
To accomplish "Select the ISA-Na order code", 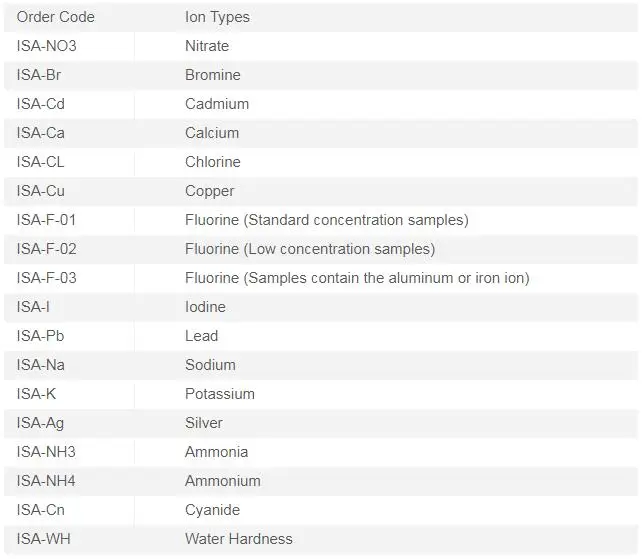I will tap(41, 365).
